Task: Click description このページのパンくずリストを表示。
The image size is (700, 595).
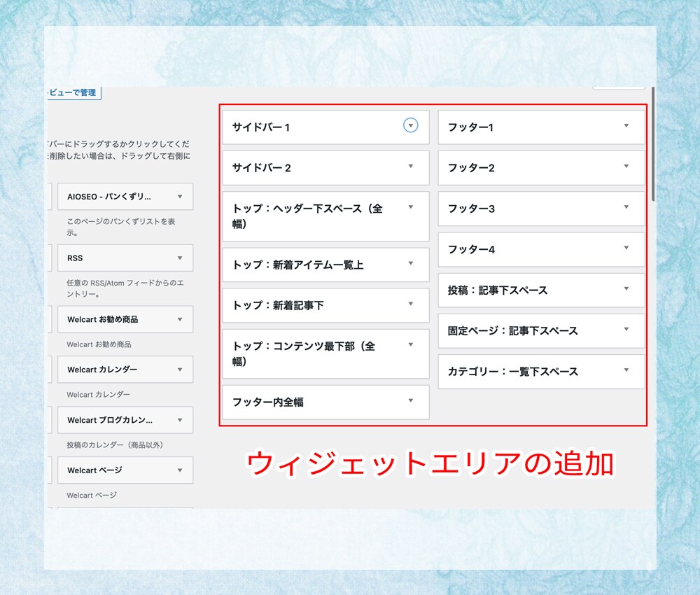Action: [x=121, y=227]
